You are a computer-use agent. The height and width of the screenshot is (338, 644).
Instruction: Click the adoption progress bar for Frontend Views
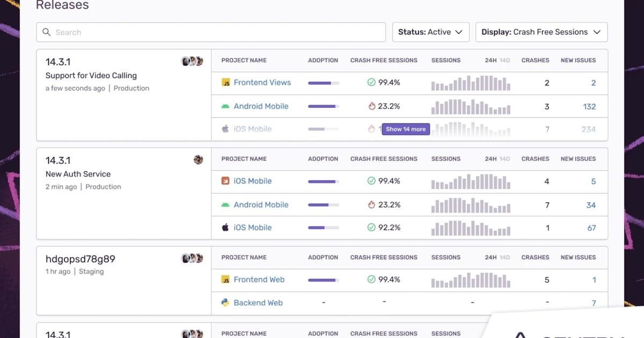click(322, 83)
